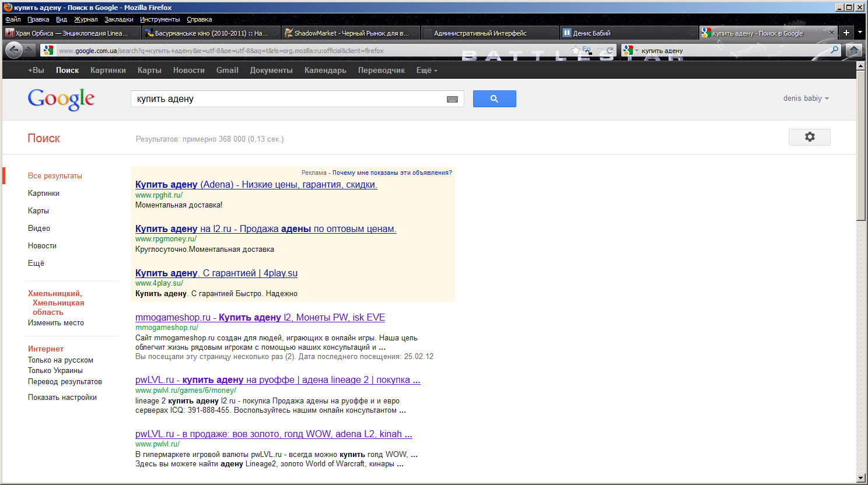Open the Купить адену на l2.ru ad
The width and height of the screenshot is (868, 485).
pyautogui.click(x=266, y=229)
